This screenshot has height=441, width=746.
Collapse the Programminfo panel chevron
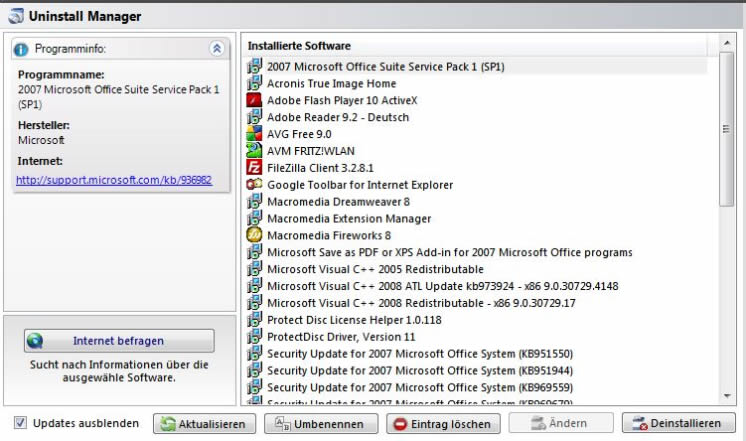[x=216, y=49]
